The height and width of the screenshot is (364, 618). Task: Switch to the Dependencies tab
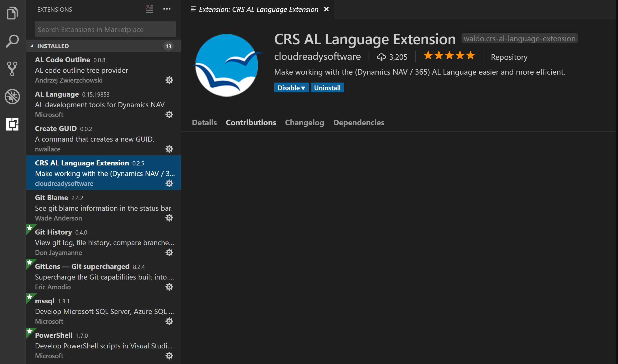359,122
